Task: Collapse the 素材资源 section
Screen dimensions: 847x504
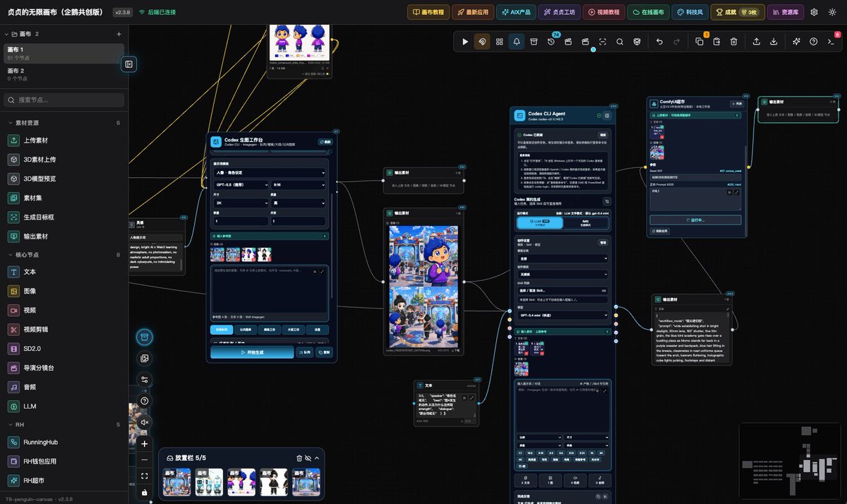Action: (x=64, y=123)
